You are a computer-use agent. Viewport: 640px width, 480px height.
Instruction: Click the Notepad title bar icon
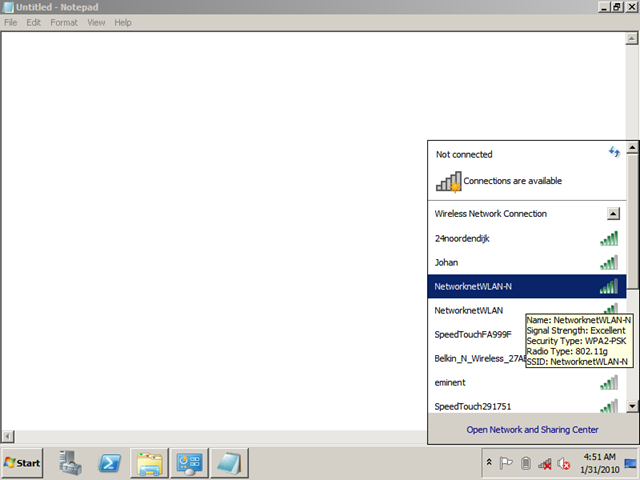[8, 7]
